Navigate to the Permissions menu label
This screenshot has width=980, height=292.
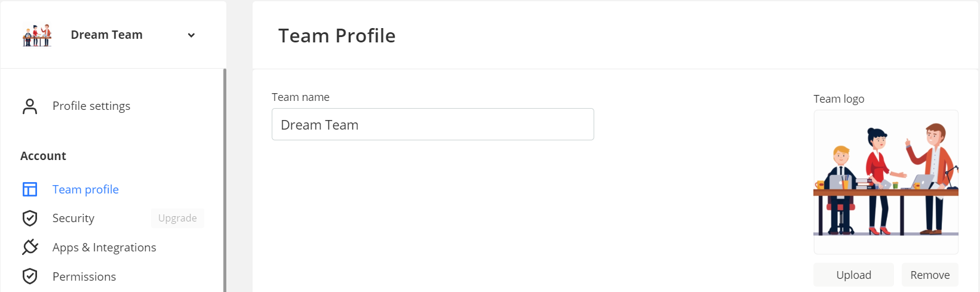[x=84, y=276]
